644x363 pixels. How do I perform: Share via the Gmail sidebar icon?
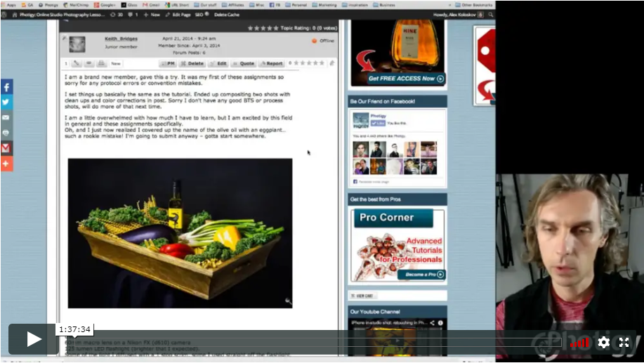click(x=6, y=148)
